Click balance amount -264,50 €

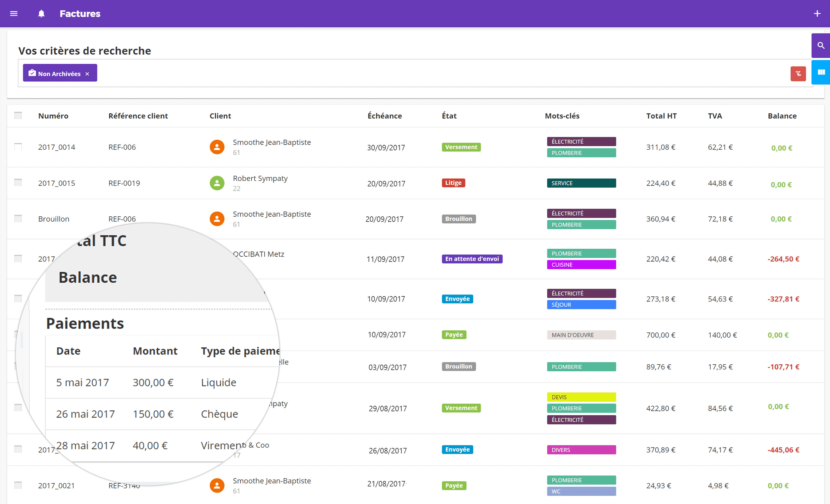pos(783,259)
